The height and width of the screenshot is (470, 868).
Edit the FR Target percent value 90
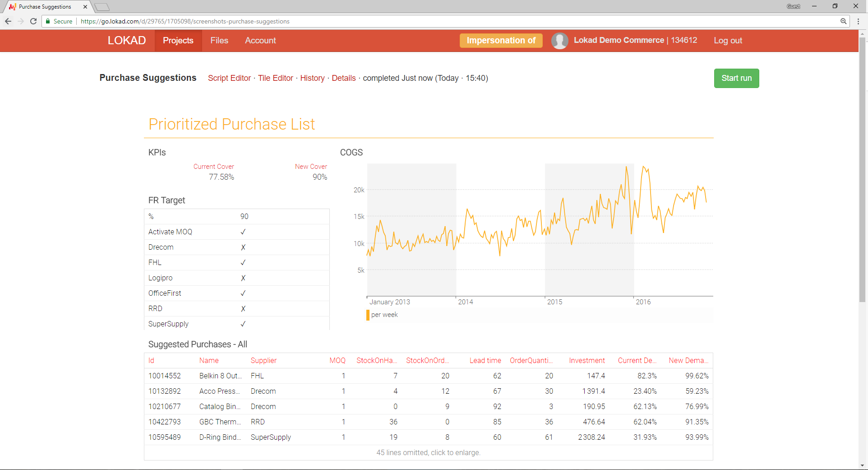244,217
